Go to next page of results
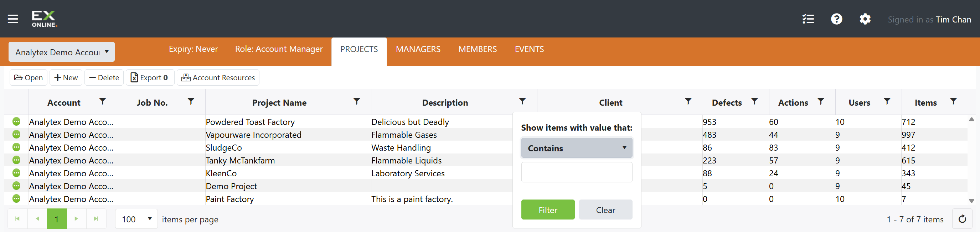980x232 pixels. tap(77, 219)
